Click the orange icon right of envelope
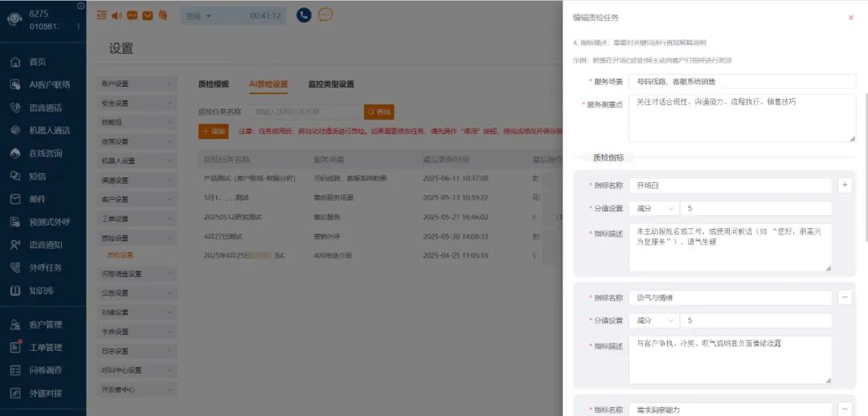868x416 pixels. pyautogui.click(x=162, y=15)
